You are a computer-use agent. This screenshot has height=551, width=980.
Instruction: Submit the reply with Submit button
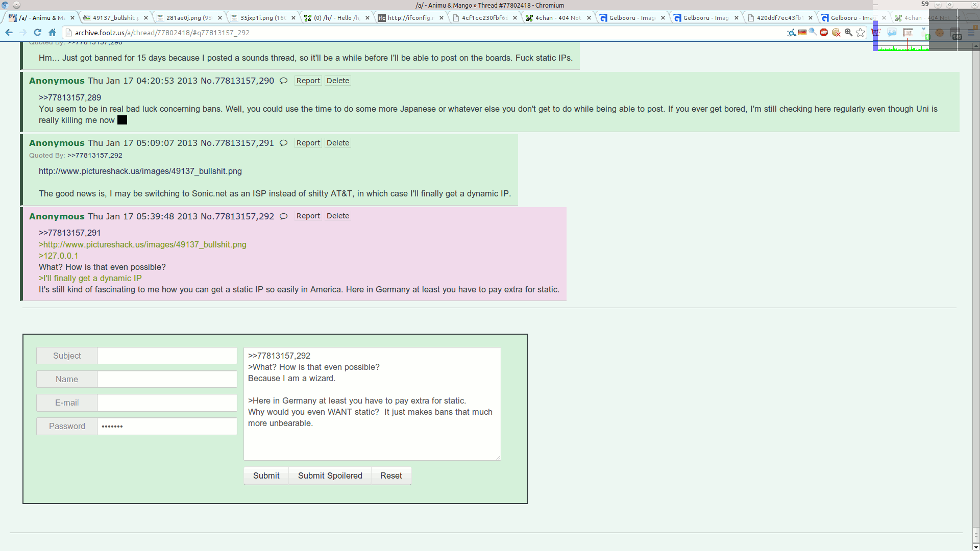266,475
